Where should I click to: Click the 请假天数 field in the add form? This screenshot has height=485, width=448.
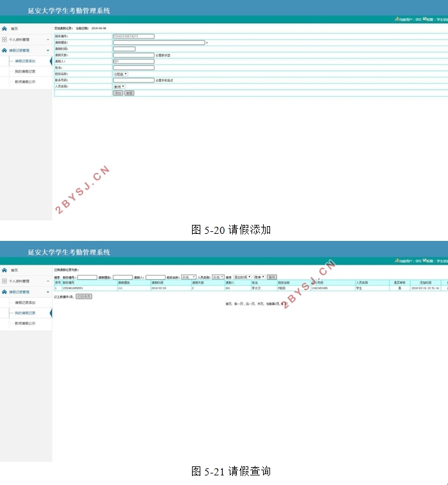(x=134, y=55)
